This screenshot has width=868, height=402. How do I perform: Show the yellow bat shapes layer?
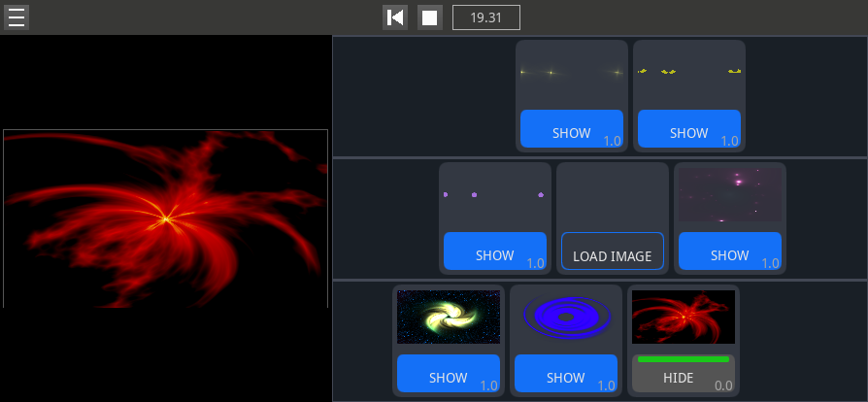click(689, 128)
